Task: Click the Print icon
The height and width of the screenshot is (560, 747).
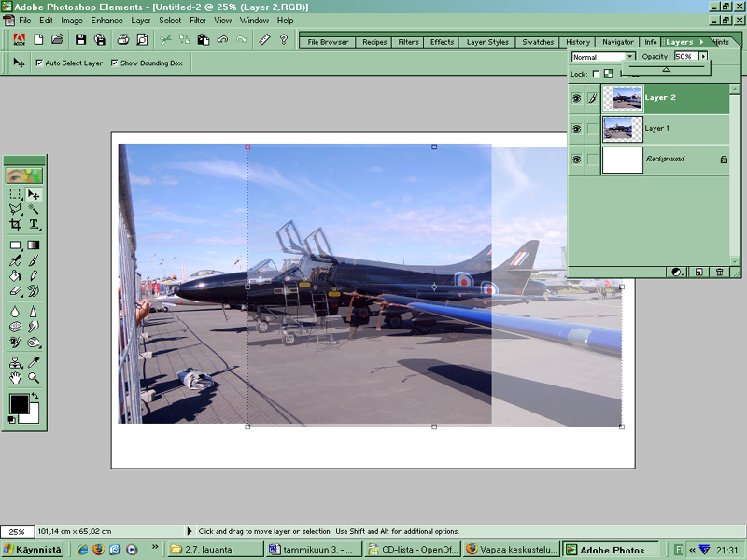Action: pyautogui.click(x=123, y=39)
